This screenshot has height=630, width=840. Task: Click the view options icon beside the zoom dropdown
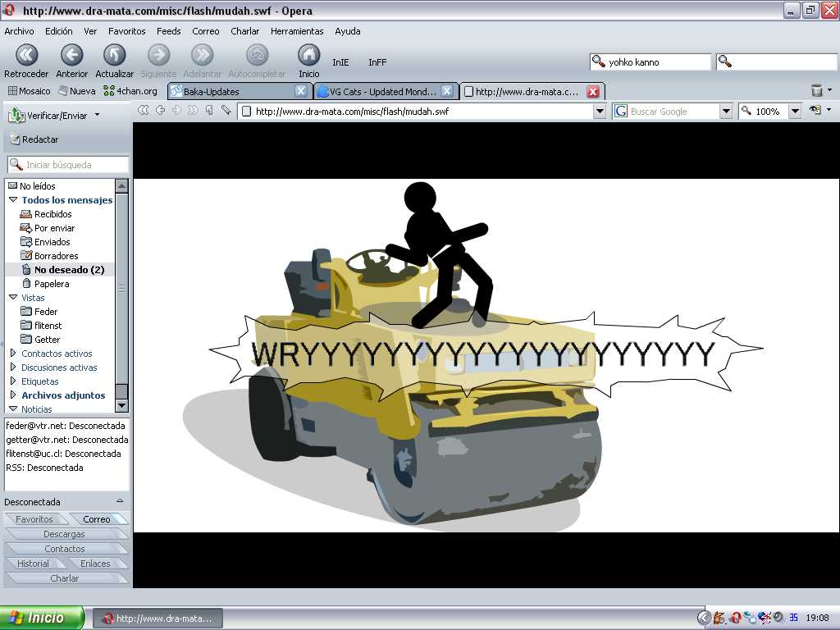point(815,111)
